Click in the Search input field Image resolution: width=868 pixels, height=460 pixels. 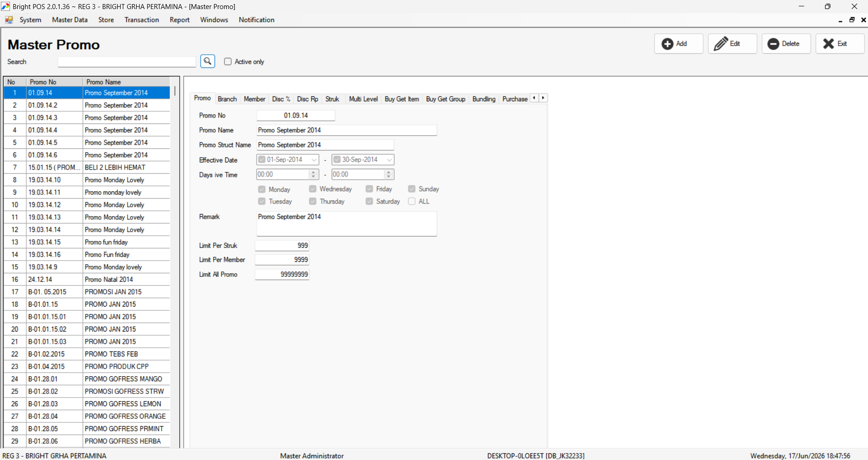[127, 62]
